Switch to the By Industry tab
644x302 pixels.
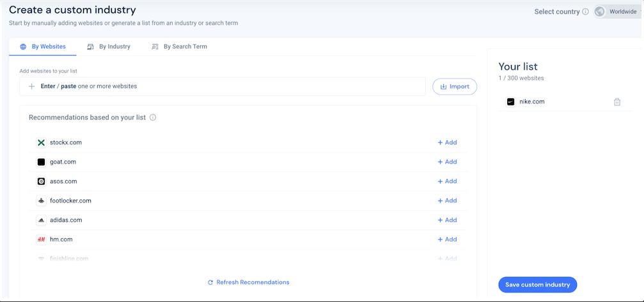109,47
